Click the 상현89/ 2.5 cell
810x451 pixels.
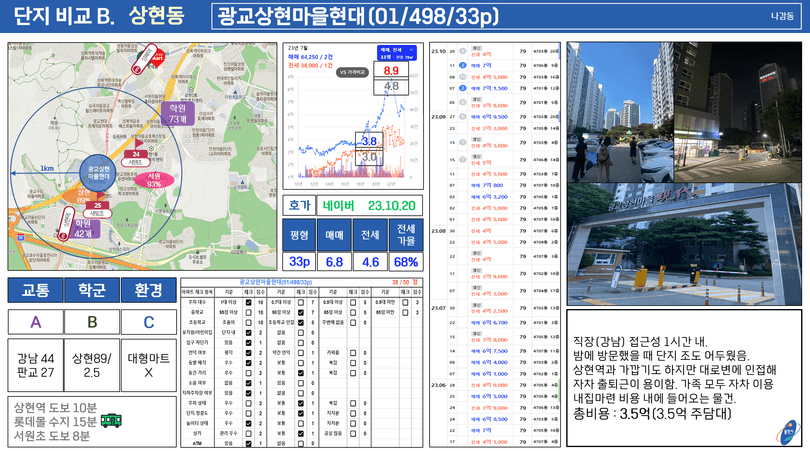pyautogui.click(x=92, y=365)
